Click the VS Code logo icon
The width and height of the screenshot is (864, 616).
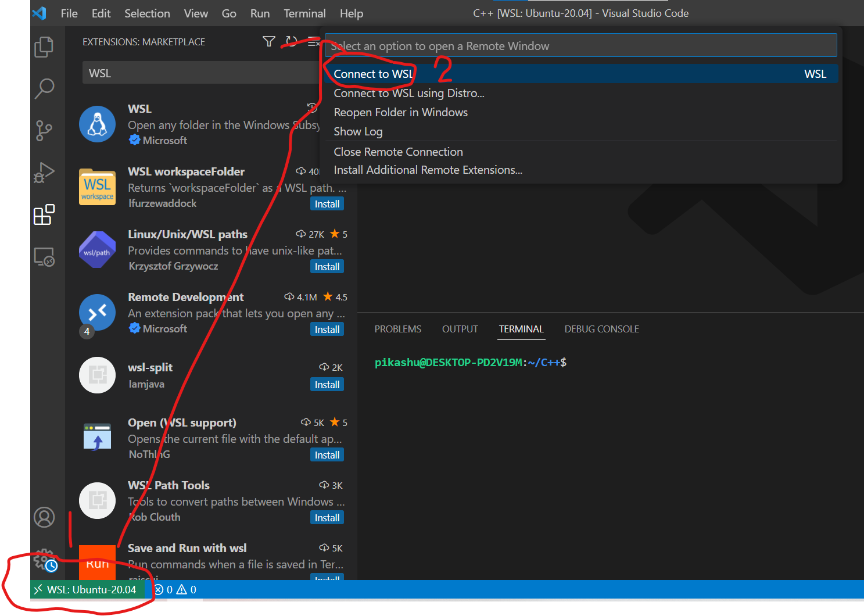(40, 13)
